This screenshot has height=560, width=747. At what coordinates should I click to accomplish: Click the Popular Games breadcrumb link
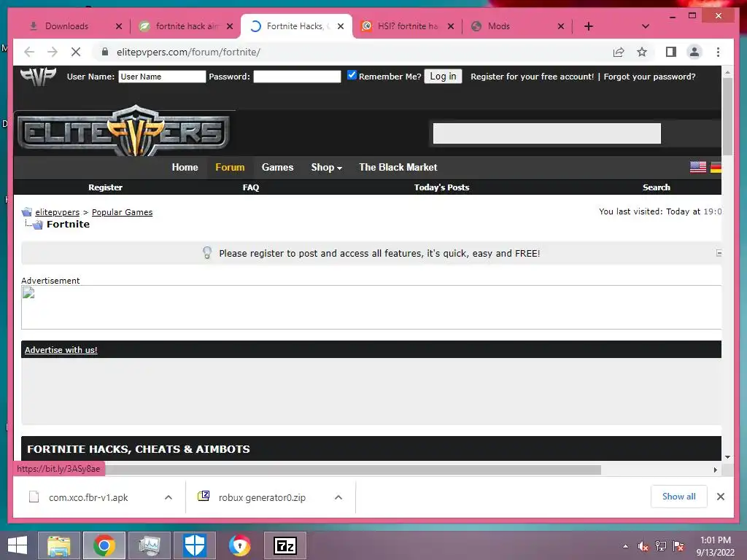pyautogui.click(x=122, y=212)
